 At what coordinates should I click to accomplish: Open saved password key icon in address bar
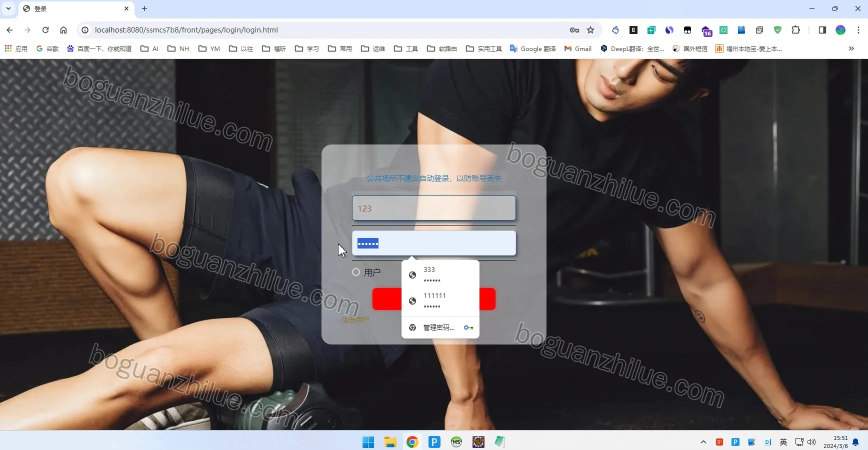574,30
